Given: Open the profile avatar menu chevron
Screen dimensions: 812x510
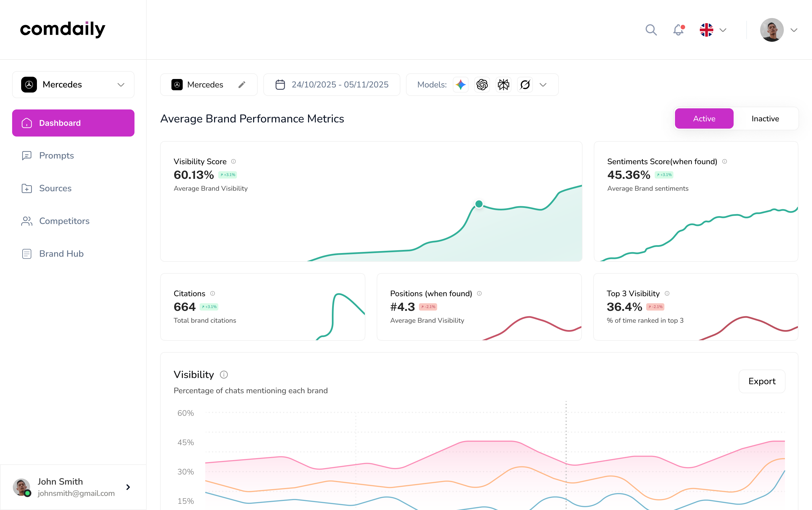Looking at the screenshot, I should 794,30.
